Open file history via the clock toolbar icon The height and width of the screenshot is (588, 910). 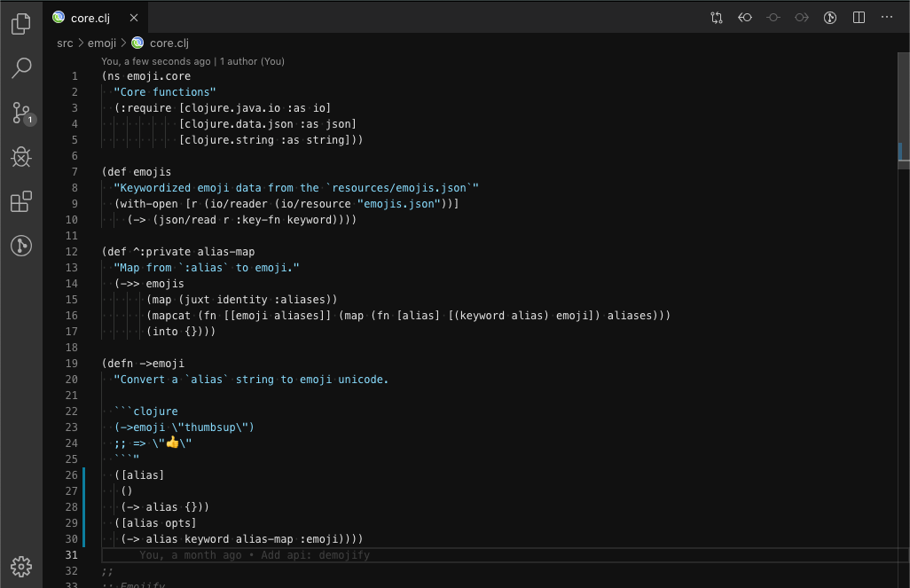[829, 17]
